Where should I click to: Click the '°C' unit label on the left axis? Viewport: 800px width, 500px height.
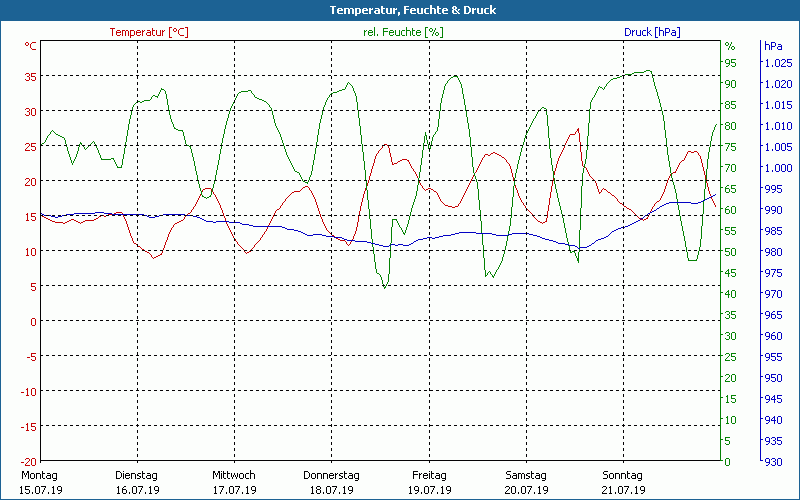31,46
